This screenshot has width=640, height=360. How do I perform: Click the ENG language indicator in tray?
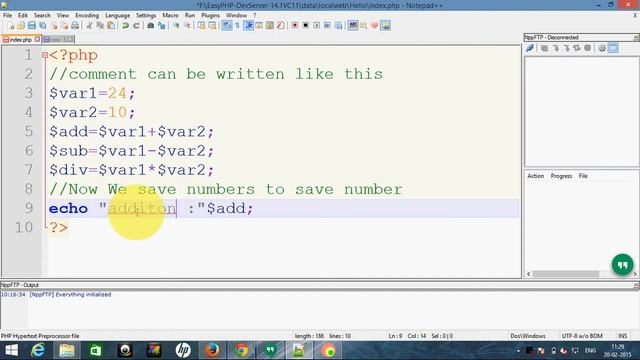[x=590, y=351]
